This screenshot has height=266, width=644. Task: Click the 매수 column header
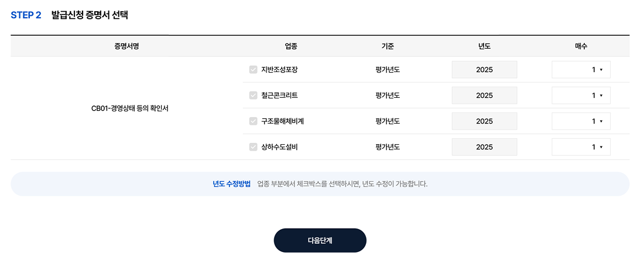point(581,46)
